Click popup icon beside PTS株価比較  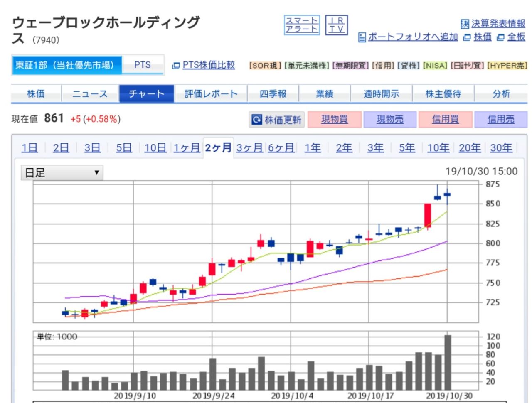176,66
